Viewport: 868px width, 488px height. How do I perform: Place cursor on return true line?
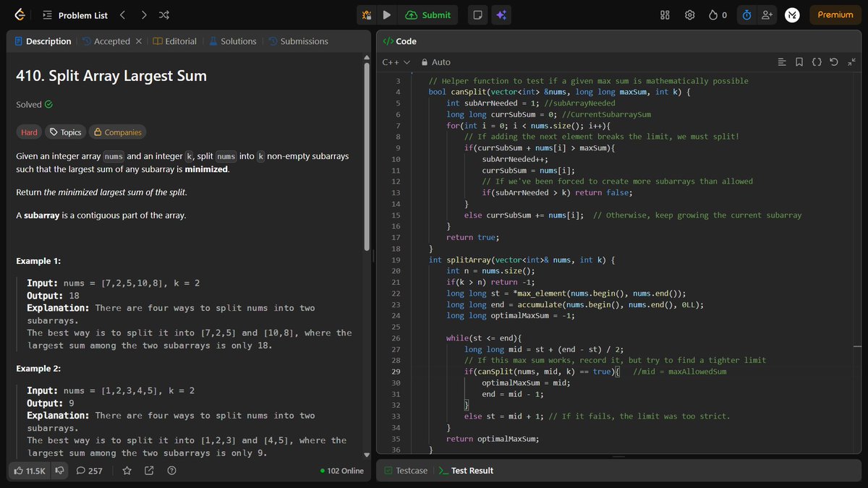(x=472, y=237)
